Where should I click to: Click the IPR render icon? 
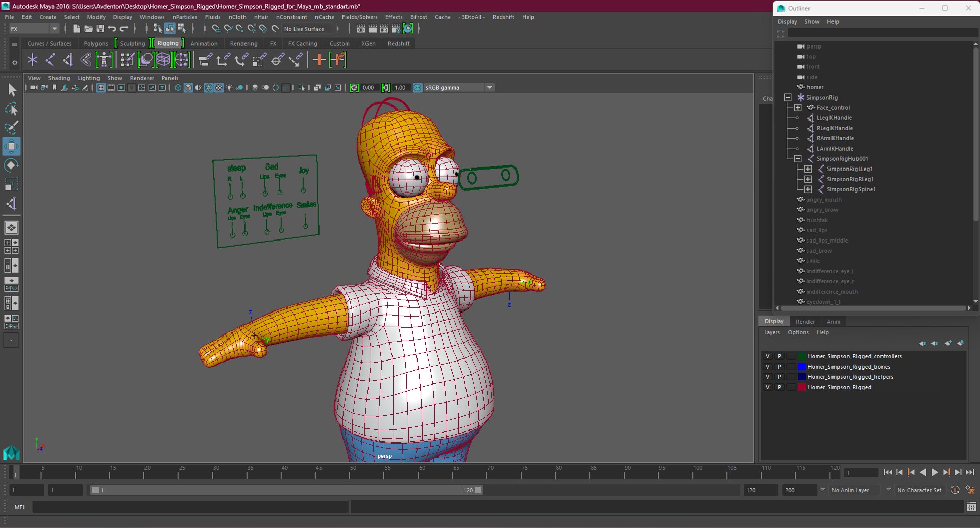click(384, 29)
